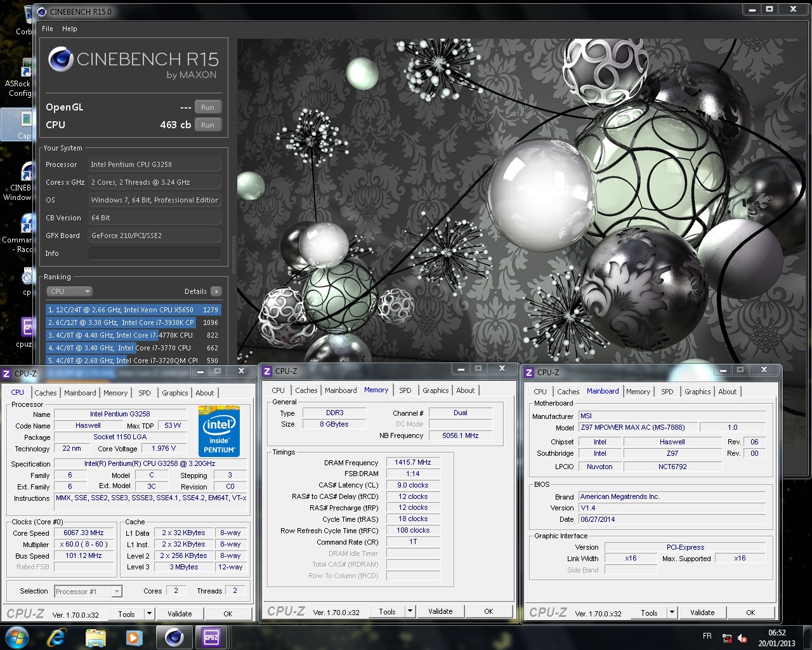
Task: Click right CPU-Z title bar icon
Action: pyautogui.click(x=529, y=373)
